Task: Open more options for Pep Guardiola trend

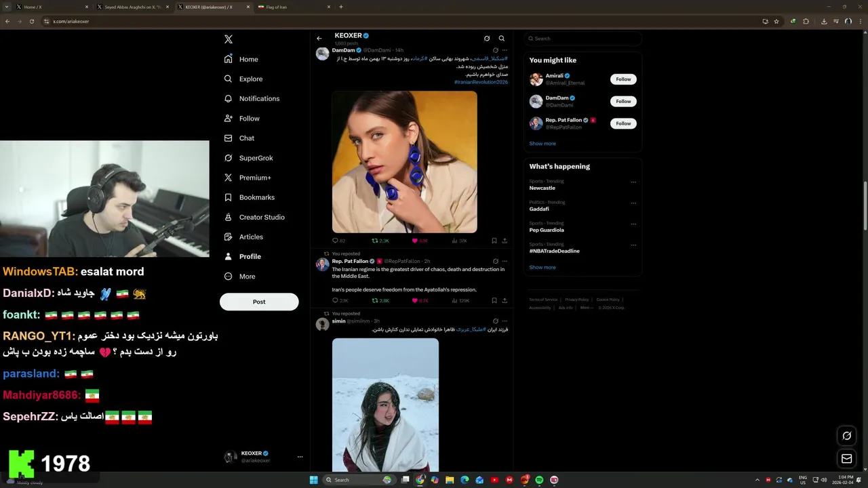Action: pyautogui.click(x=633, y=224)
